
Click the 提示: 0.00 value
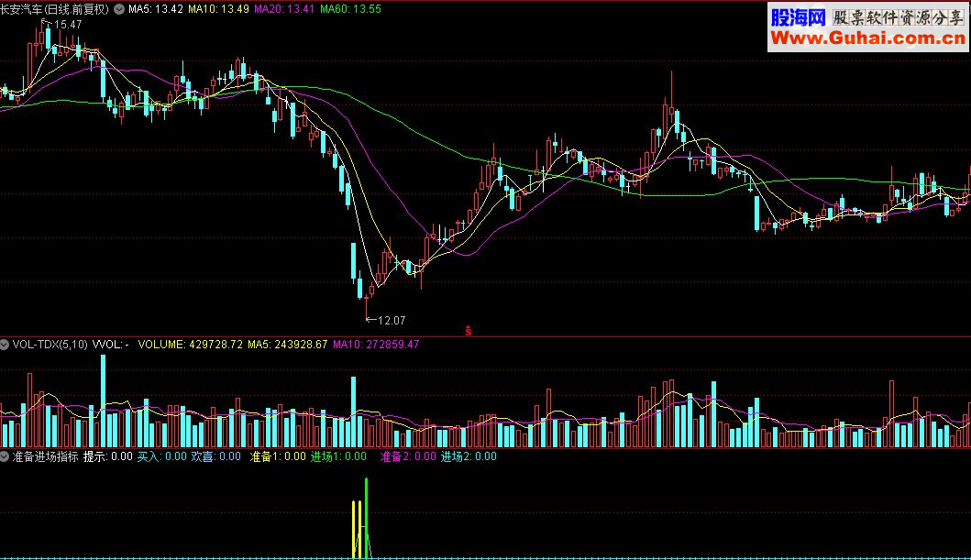coord(108,456)
